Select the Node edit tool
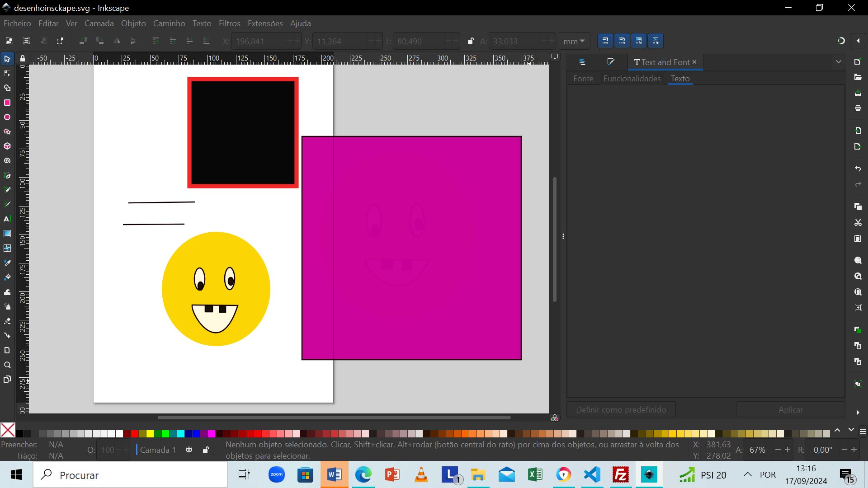Viewport: 868px width, 488px height. (x=7, y=73)
